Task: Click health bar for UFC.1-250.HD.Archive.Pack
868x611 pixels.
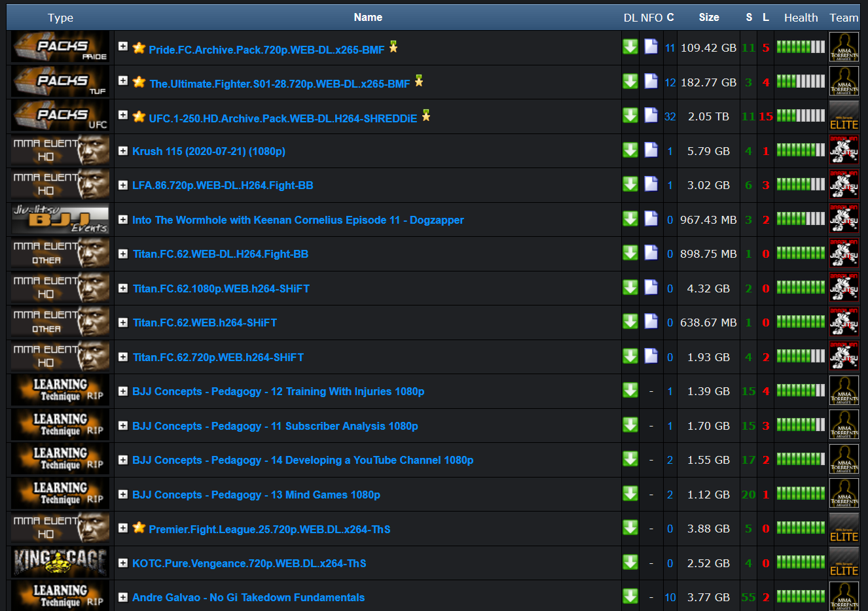Action: pos(801,116)
